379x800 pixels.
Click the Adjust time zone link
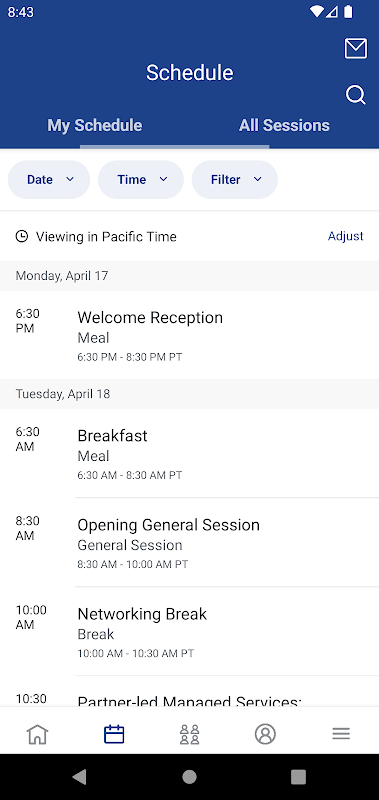tap(345, 236)
